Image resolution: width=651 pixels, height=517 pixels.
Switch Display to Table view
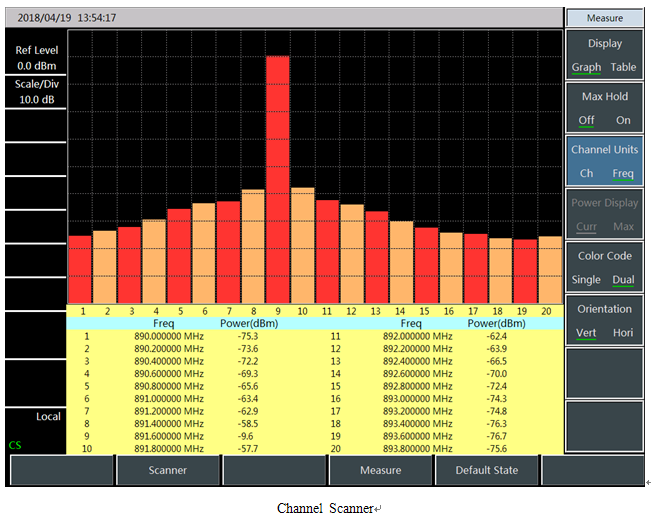point(623,67)
